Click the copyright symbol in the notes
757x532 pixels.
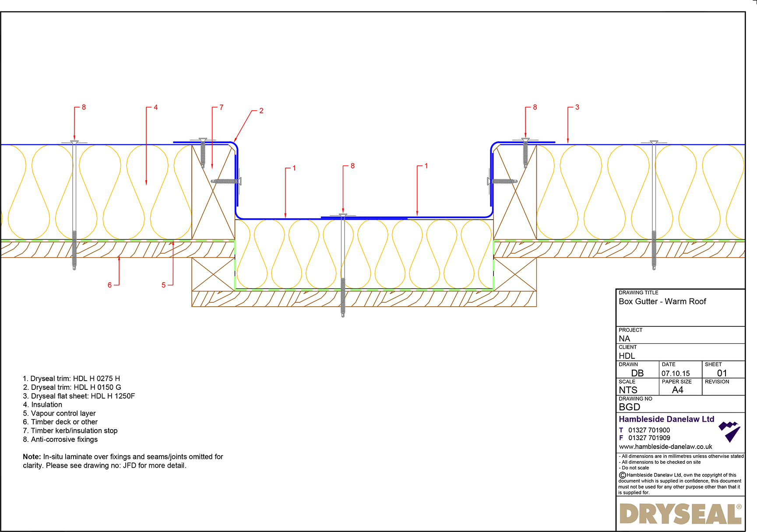click(622, 475)
